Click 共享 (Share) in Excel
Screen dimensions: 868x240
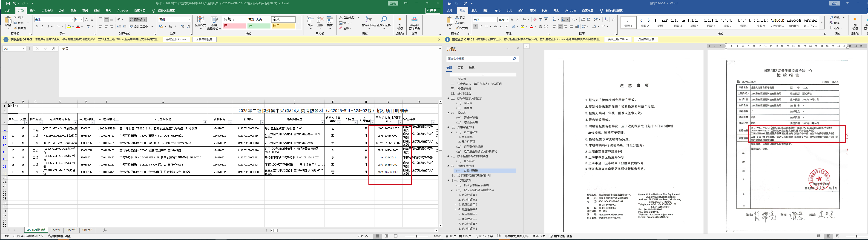(433, 10)
